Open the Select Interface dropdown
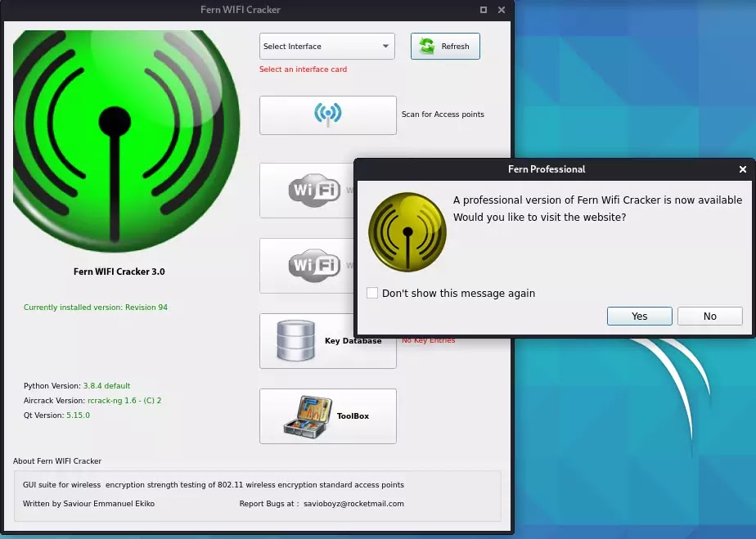Viewport: 756px width, 539px height. 327,47
